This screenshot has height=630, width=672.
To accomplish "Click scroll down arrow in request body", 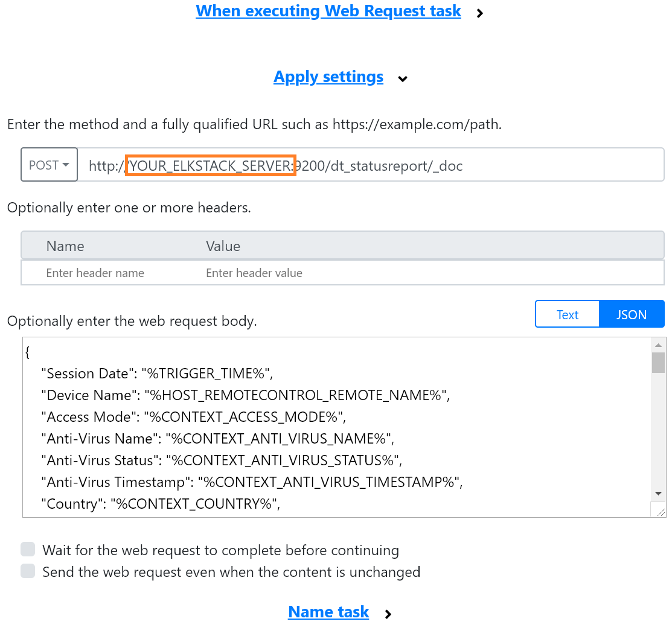I will [658, 493].
